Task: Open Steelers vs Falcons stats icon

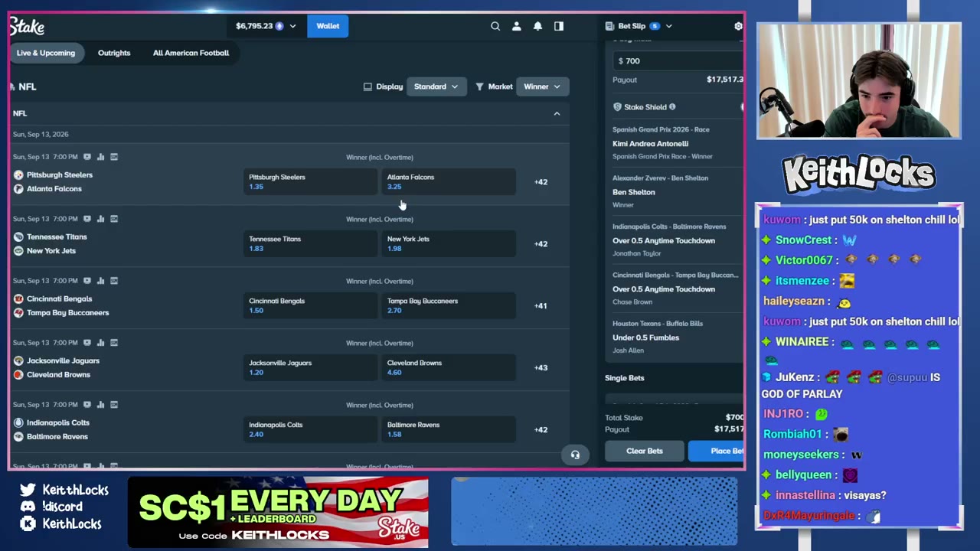Action: pos(100,157)
